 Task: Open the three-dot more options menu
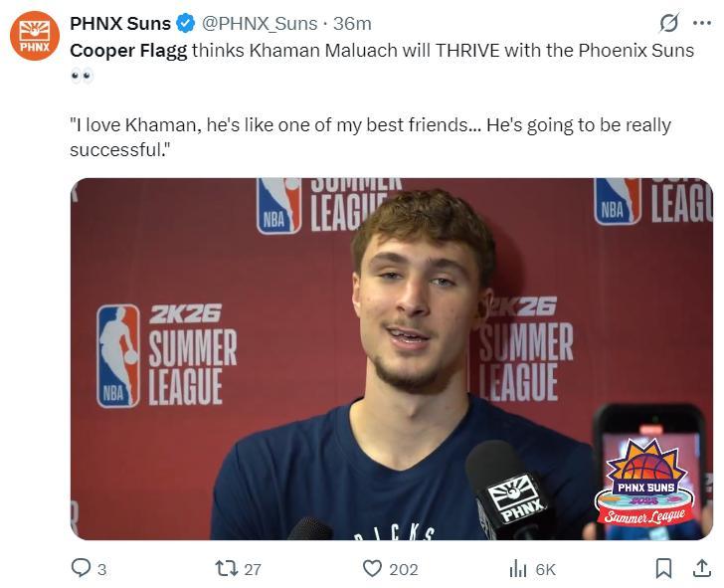[702, 23]
